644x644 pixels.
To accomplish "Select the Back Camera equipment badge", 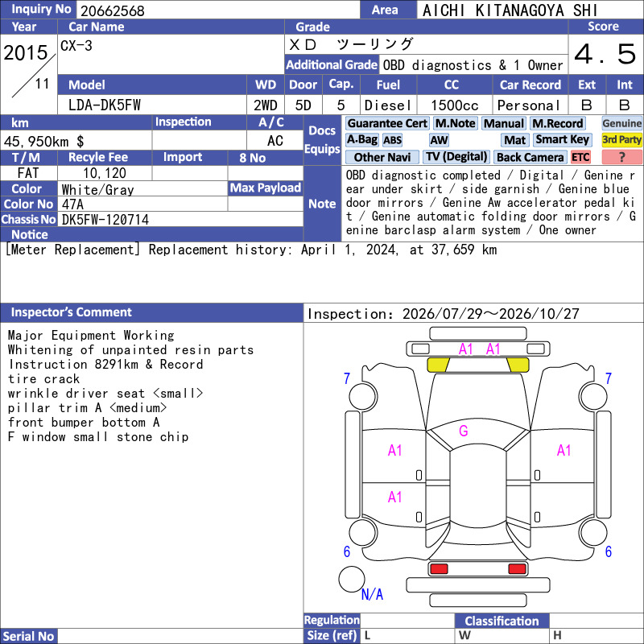I will (x=530, y=157).
